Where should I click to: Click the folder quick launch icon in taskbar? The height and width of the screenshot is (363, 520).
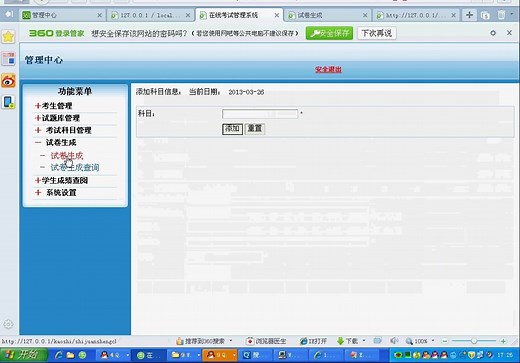pyautogui.click(x=70, y=355)
